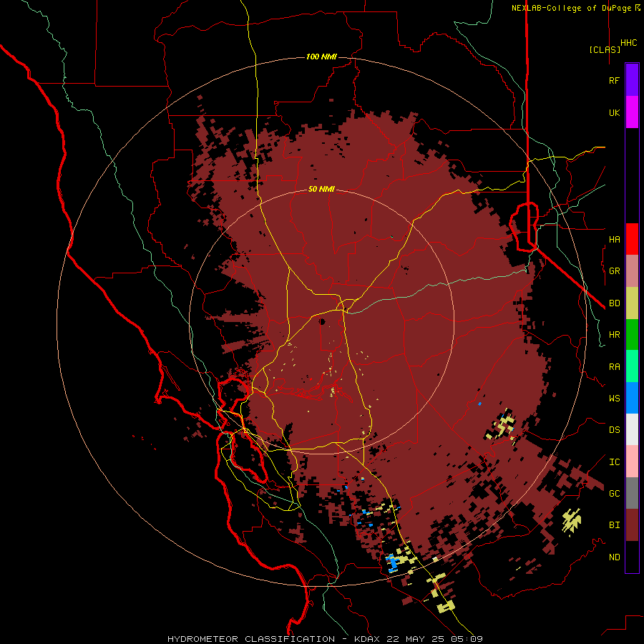Image resolution: width=644 pixels, height=644 pixels.
Task: Click the GC legend label
Action: click(614, 493)
